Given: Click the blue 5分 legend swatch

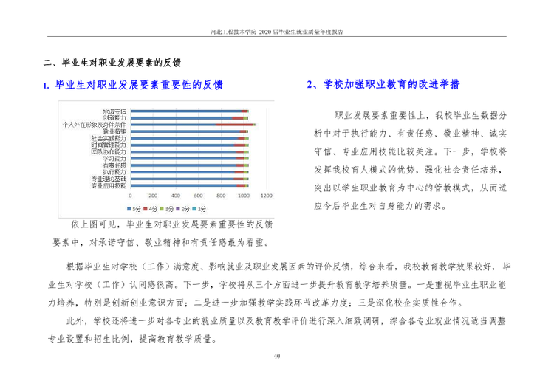Looking at the screenshot, I should [129, 209].
